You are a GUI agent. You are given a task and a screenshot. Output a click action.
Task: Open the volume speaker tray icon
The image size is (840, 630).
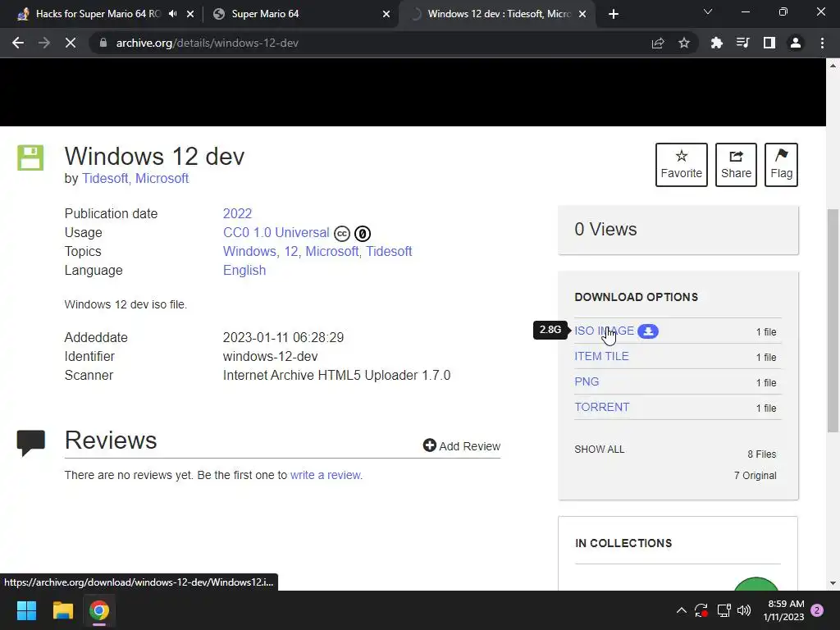coord(744,610)
